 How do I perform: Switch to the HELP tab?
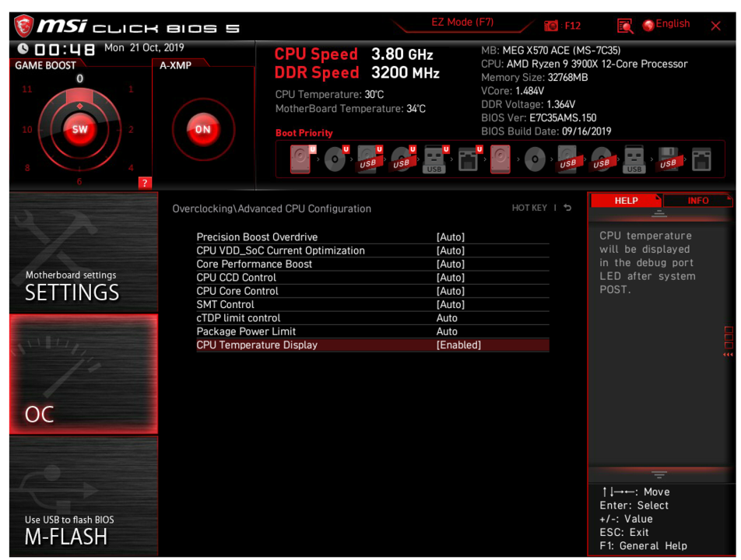[x=626, y=201]
